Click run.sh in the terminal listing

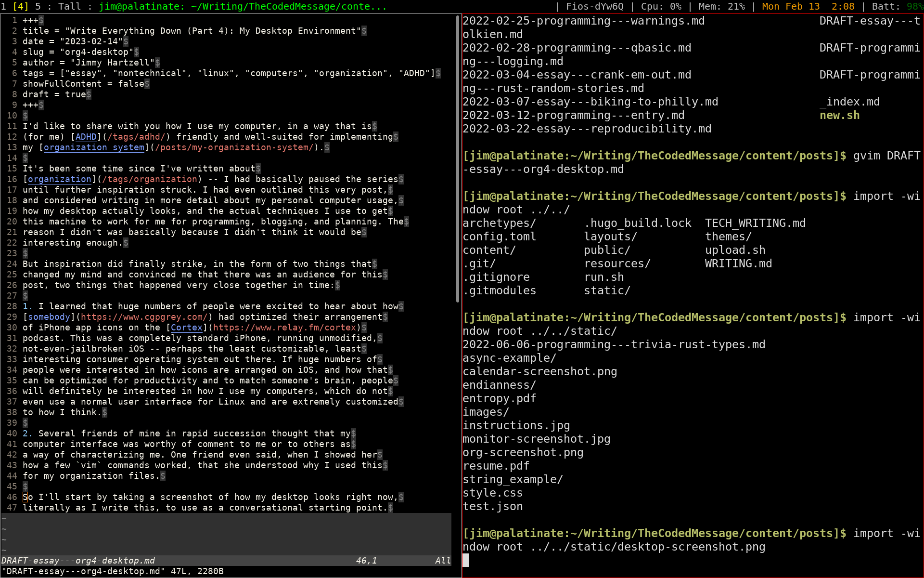[x=604, y=277]
